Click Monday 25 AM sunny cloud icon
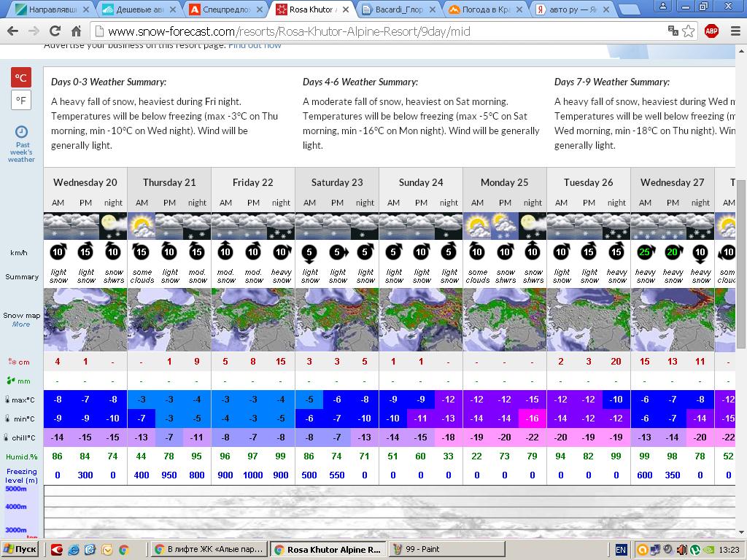 point(477,226)
